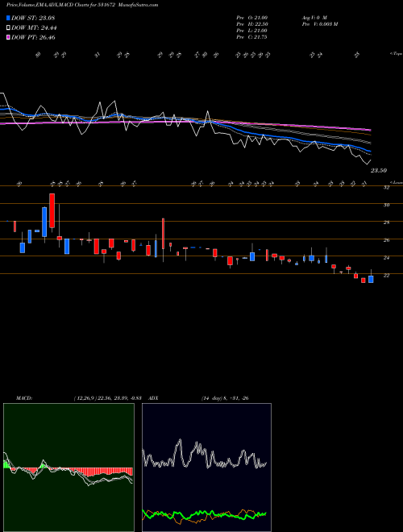Click the 30 price axis label
403x532 pixels.
tap(386, 205)
